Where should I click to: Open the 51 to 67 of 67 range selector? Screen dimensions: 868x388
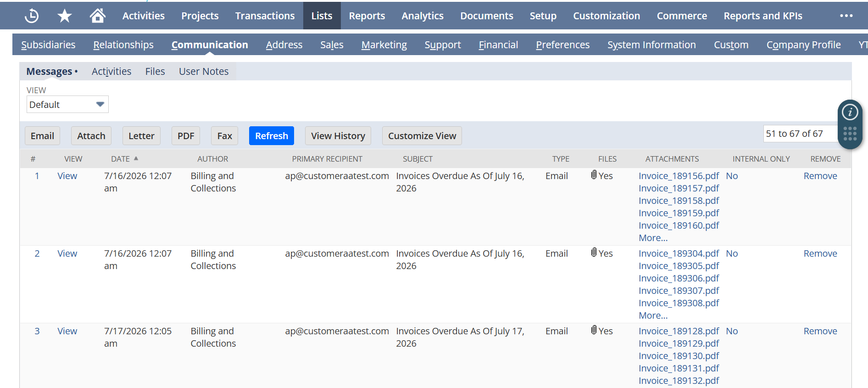point(800,134)
